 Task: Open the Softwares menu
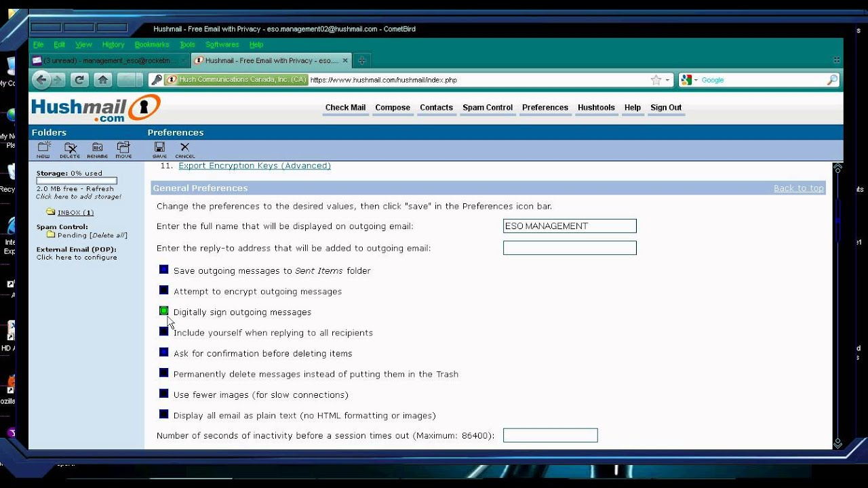coord(222,45)
